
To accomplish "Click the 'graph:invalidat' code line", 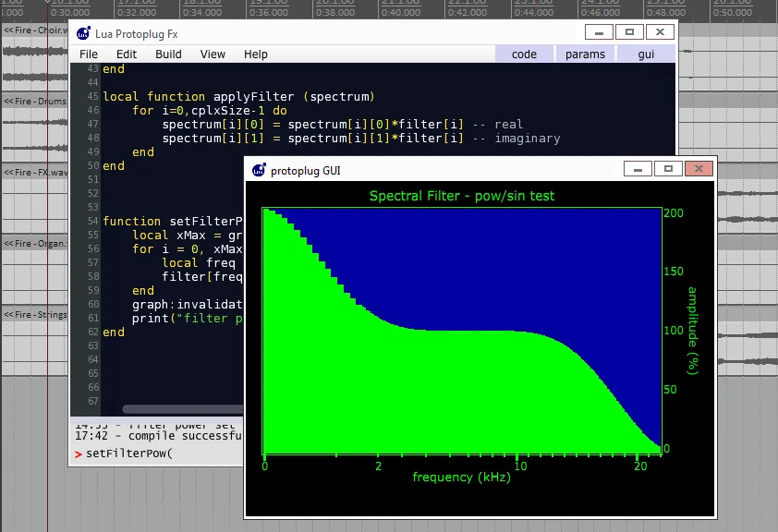I will click(187, 305).
